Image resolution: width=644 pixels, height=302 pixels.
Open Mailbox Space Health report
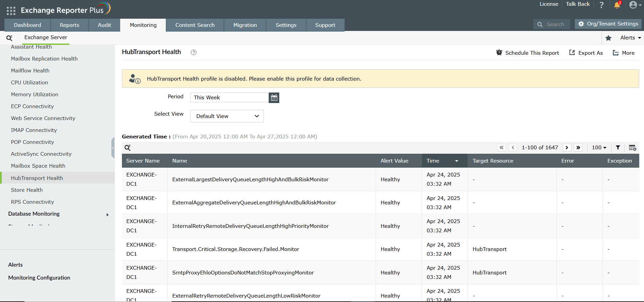[38, 166]
